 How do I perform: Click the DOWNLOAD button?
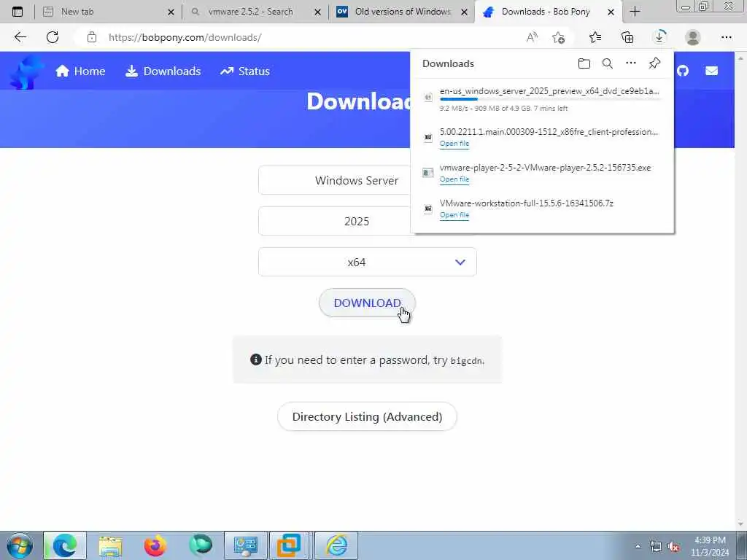367,303
